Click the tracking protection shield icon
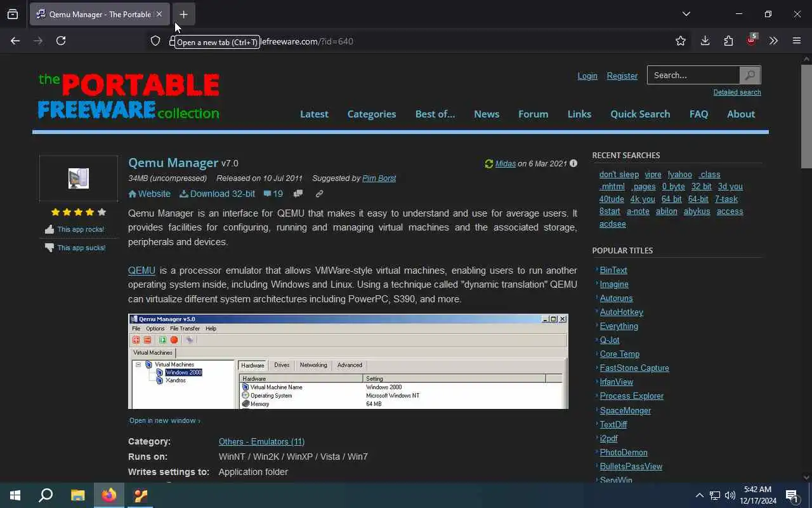Viewport: 812px width, 508px height. pyautogui.click(x=155, y=41)
